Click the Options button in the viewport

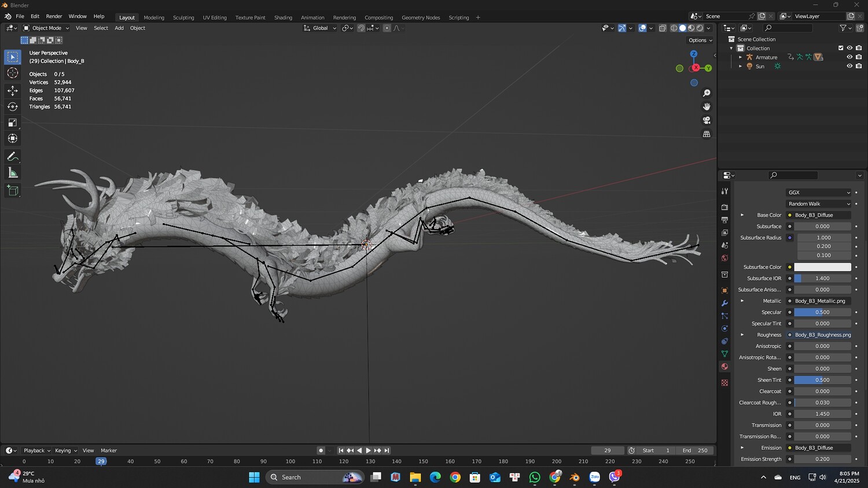(x=700, y=40)
